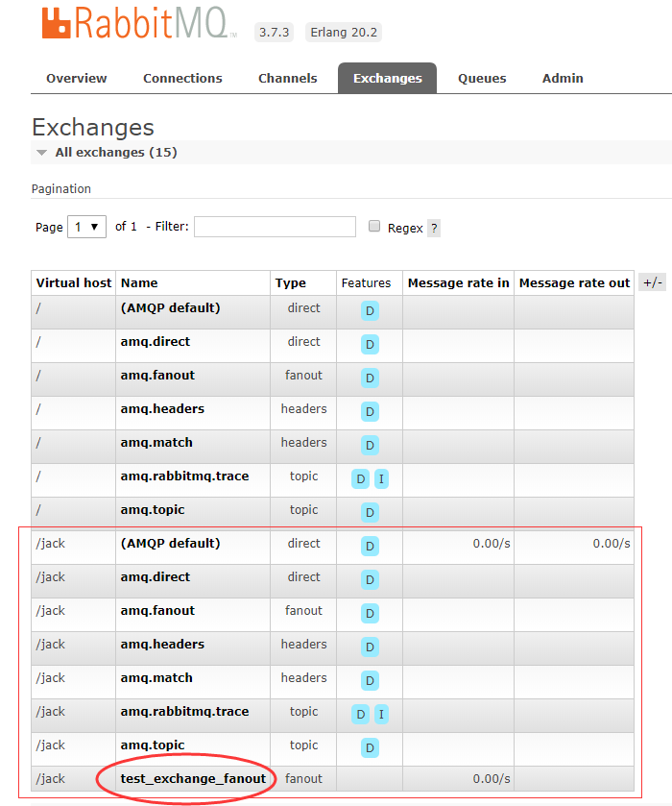
Task: Sort by Virtual host column header
Action: click(74, 282)
